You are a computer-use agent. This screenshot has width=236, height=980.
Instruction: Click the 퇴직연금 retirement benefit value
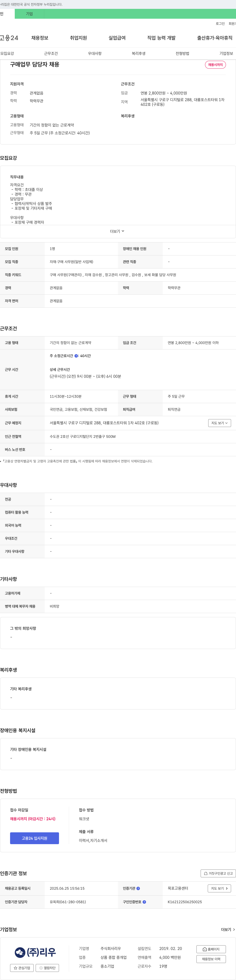coord(174,409)
